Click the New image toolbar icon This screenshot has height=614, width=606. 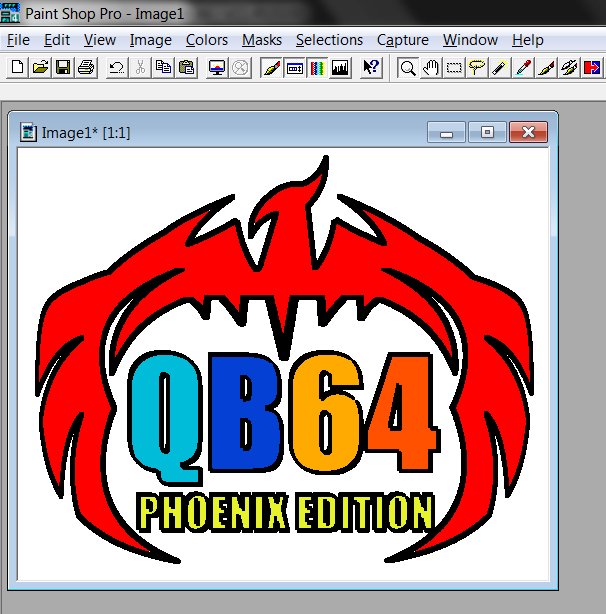tap(18, 68)
